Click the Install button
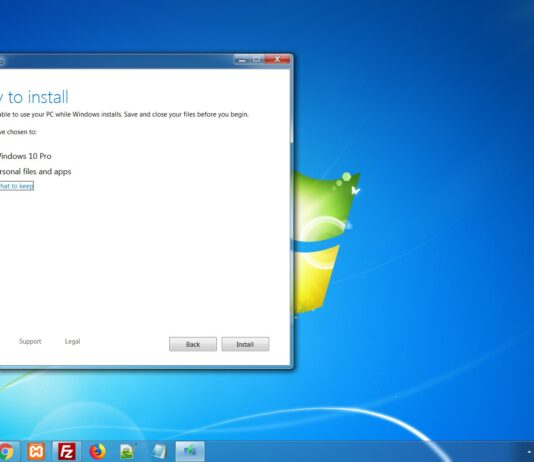Image resolution: width=534 pixels, height=462 pixels. point(245,344)
